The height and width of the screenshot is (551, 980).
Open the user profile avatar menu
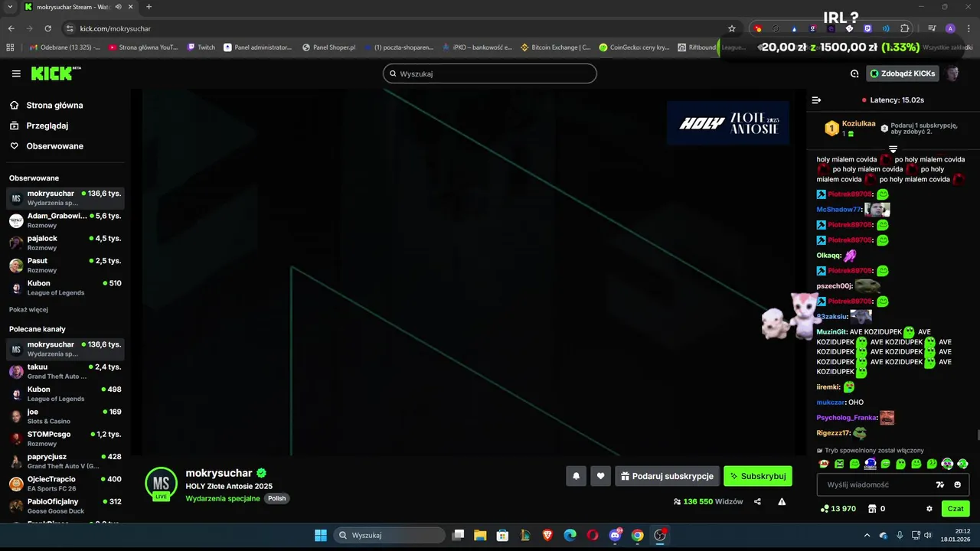point(953,73)
